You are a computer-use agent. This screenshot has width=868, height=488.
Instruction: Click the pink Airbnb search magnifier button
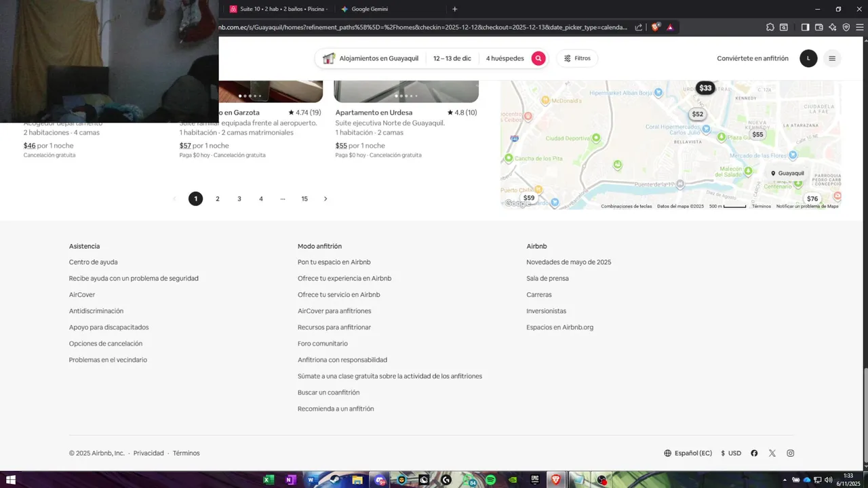click(538, 58)
